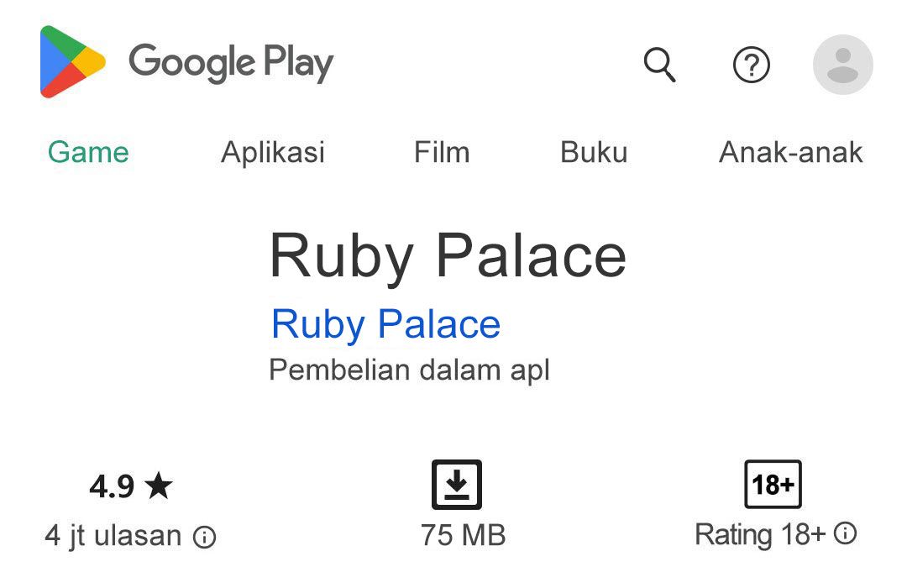Select the active Game tab
The width and height of the screenshot is (907, 588).
88,152
